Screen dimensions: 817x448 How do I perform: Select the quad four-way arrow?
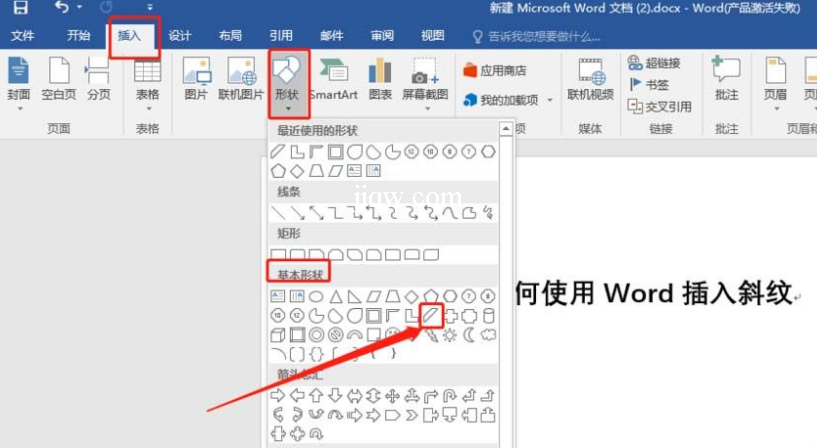click(392, 396)
